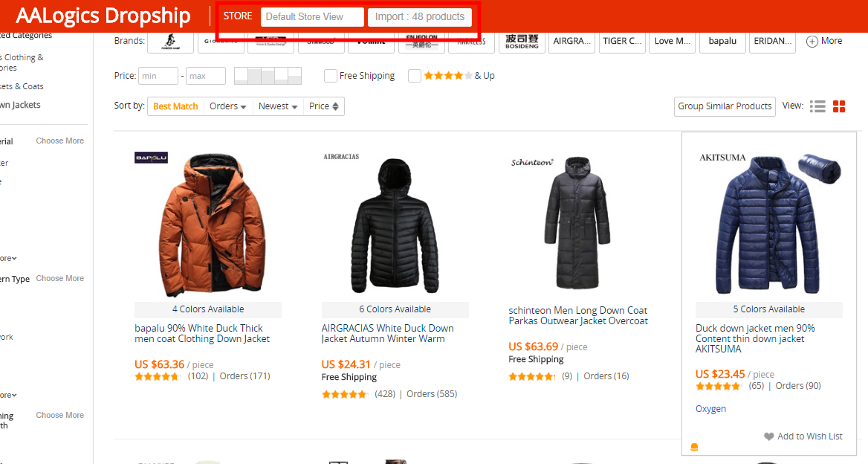Screen dimensions: 868x464
Task: Check the 4 stars & Up filter
Action: click(x=415, y=76)
